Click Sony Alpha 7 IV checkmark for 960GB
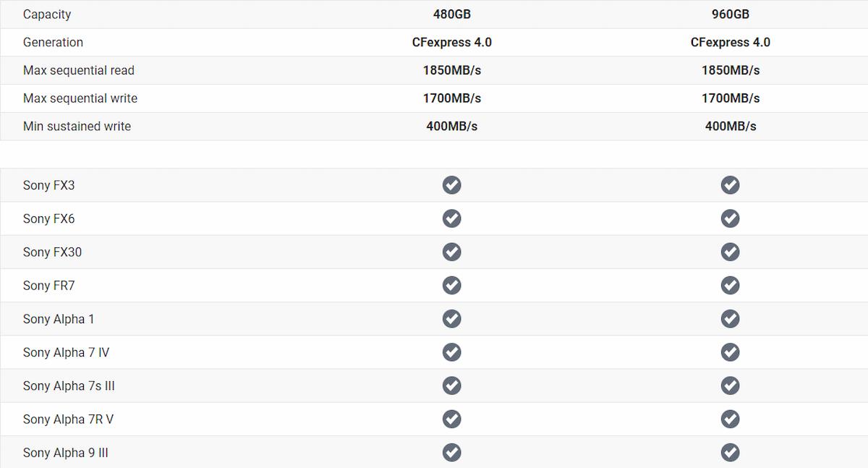868x468 pixels. click(x=730, y=352)
